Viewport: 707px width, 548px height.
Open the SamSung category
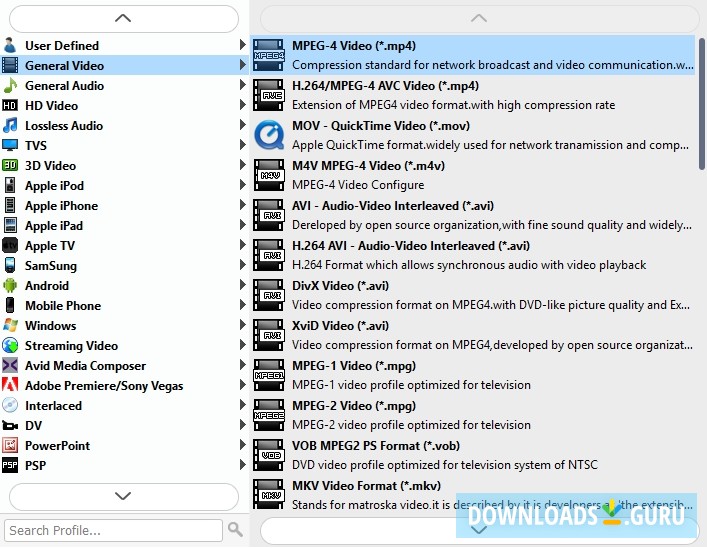tap(124, 265)
